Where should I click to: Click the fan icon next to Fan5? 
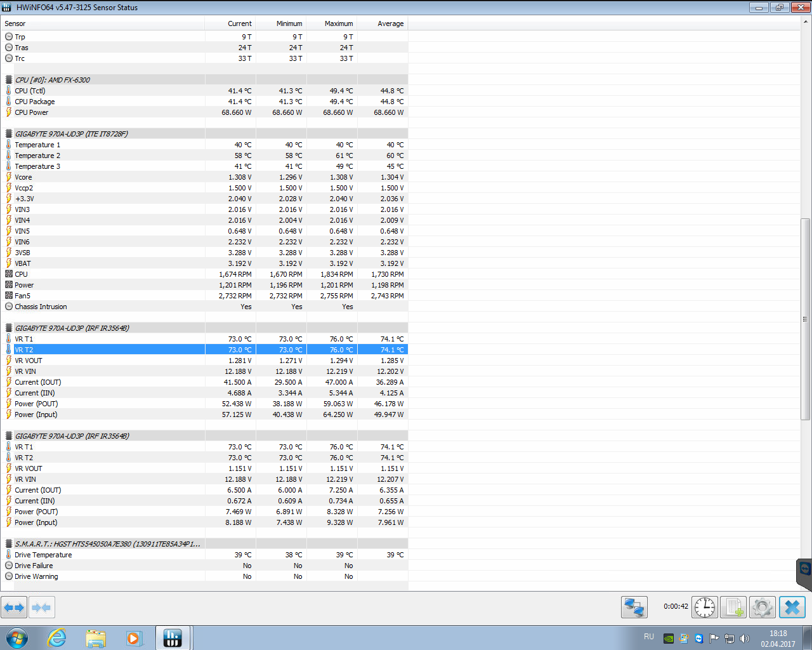pyautogui.click(x=9, y=296)
